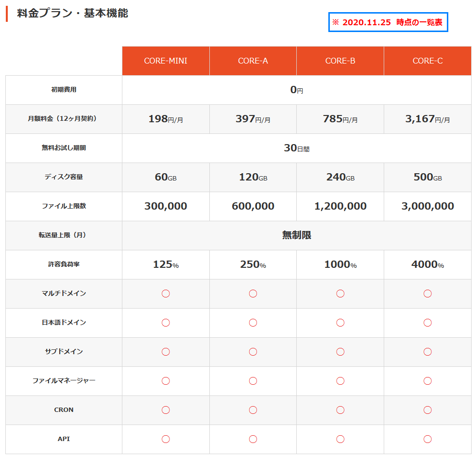Click the 許容負荷率 row label
Viewport: 476px width, 459px height.
64,264
